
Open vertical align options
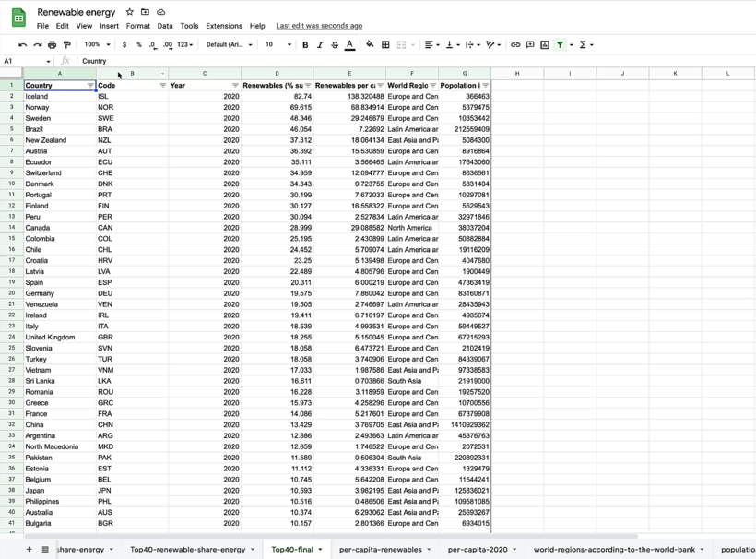point(453,45)
